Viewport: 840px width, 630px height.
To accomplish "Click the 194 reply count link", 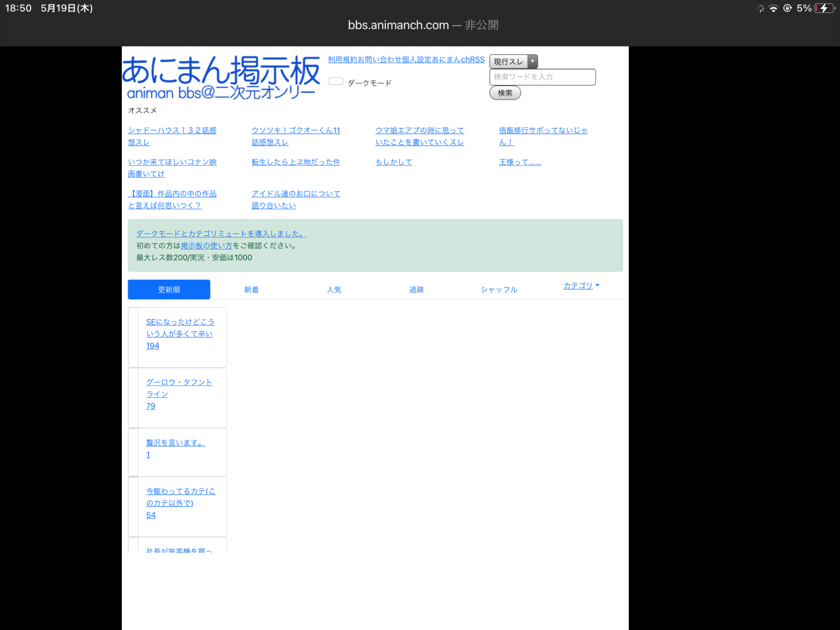I will click(152, 346).
